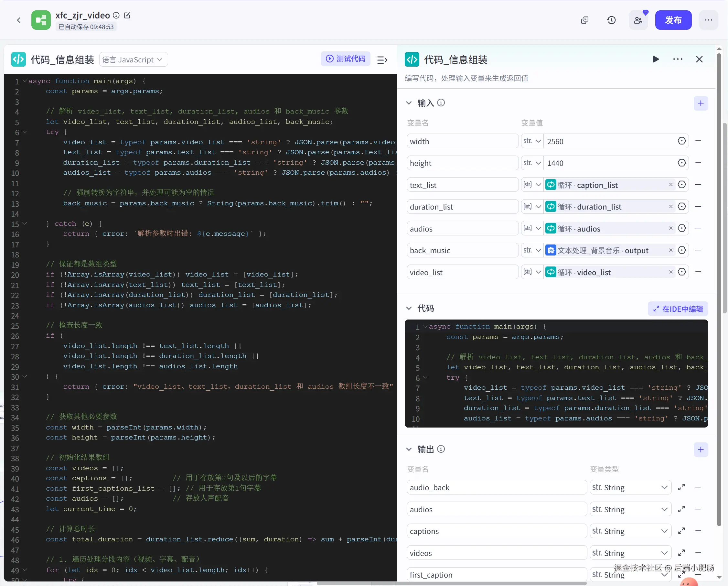Image resolution: width=728 pixels, height=586 pixels.
Task: Click the 发布 publish button
Action: coord(673,20)
